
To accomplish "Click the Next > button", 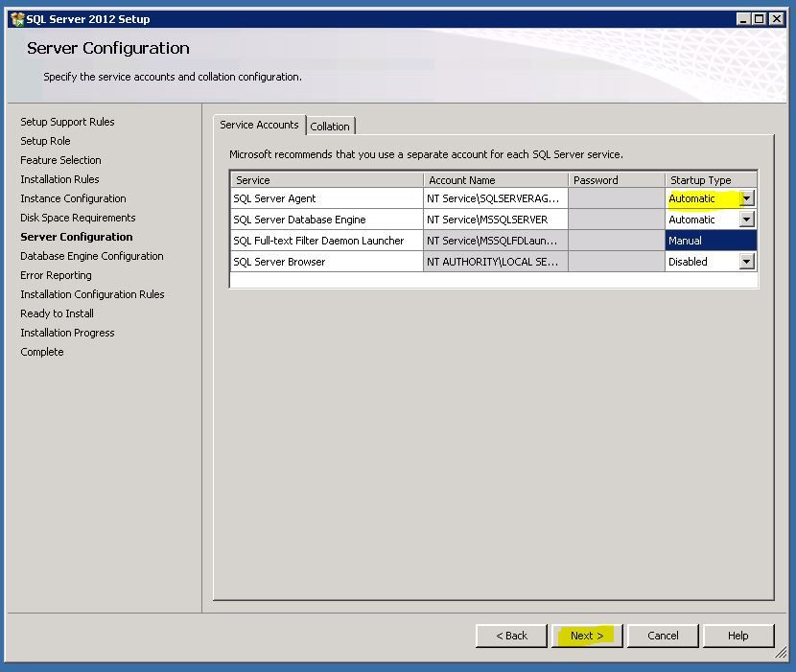I will [587, 636].
